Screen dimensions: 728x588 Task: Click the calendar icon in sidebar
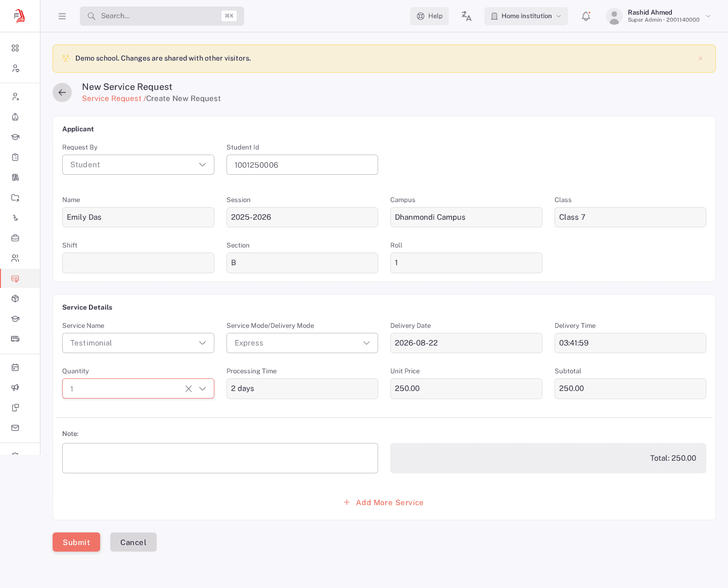[x=15, y=367]
